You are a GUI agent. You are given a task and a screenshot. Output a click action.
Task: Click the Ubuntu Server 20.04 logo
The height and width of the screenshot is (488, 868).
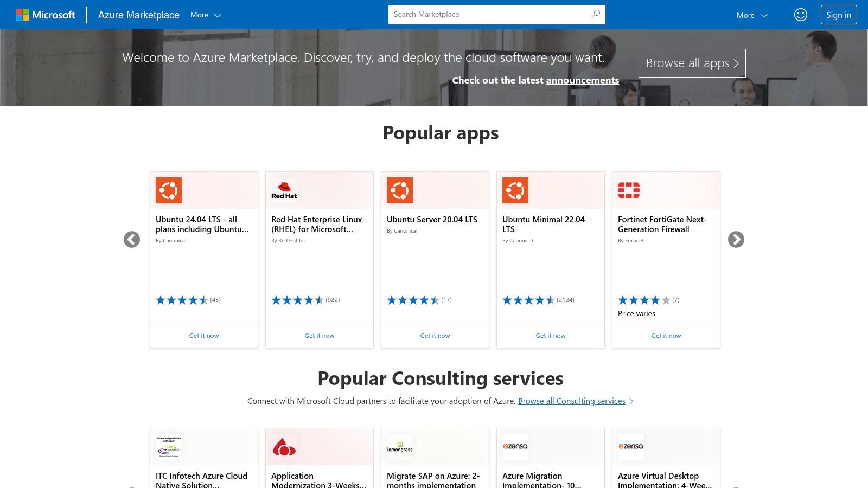point(400,190)
